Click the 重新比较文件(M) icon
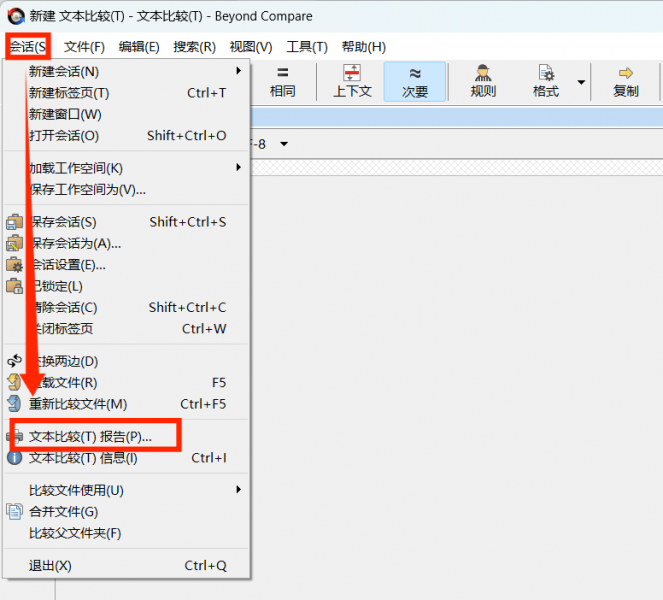This screenshot has width=663, height=600. pos(14,404)
